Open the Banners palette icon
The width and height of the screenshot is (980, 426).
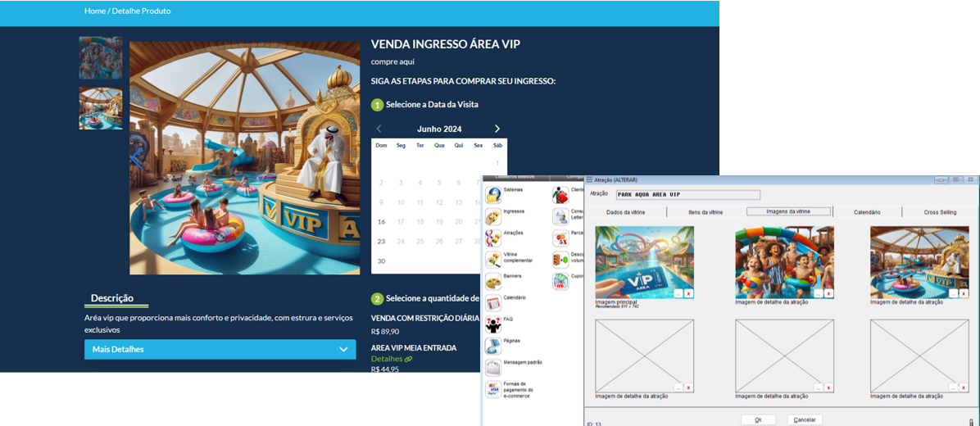(493, 281)
